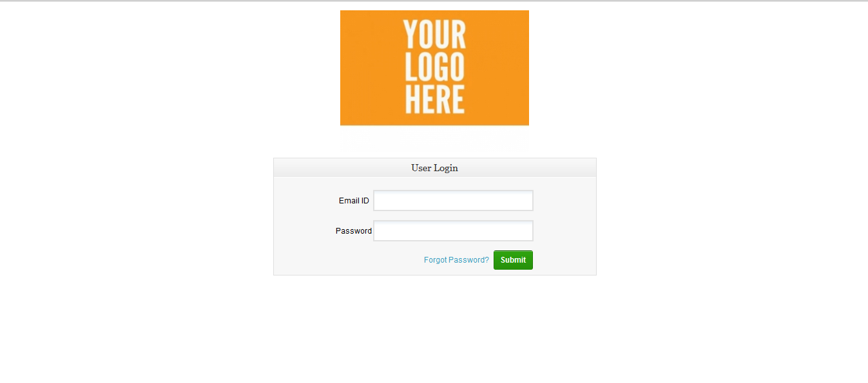Activate the empty Email ID box

[x=453, y=200]
